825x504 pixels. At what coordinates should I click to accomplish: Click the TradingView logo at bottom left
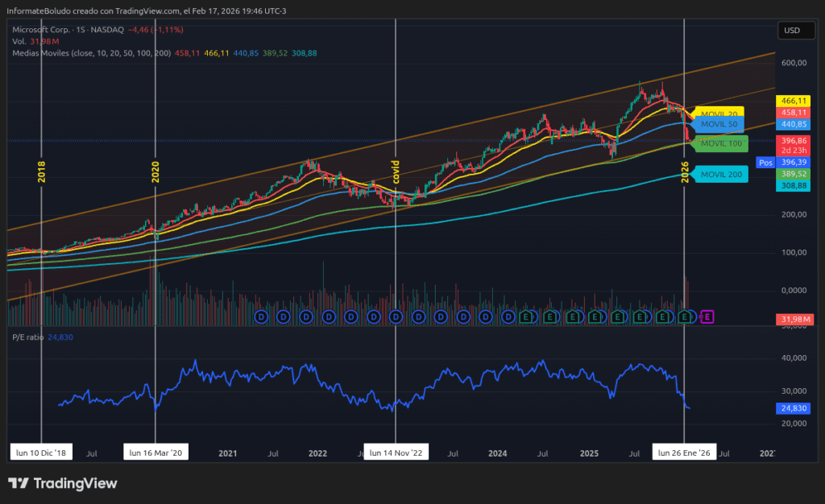(x=63, y=483)
